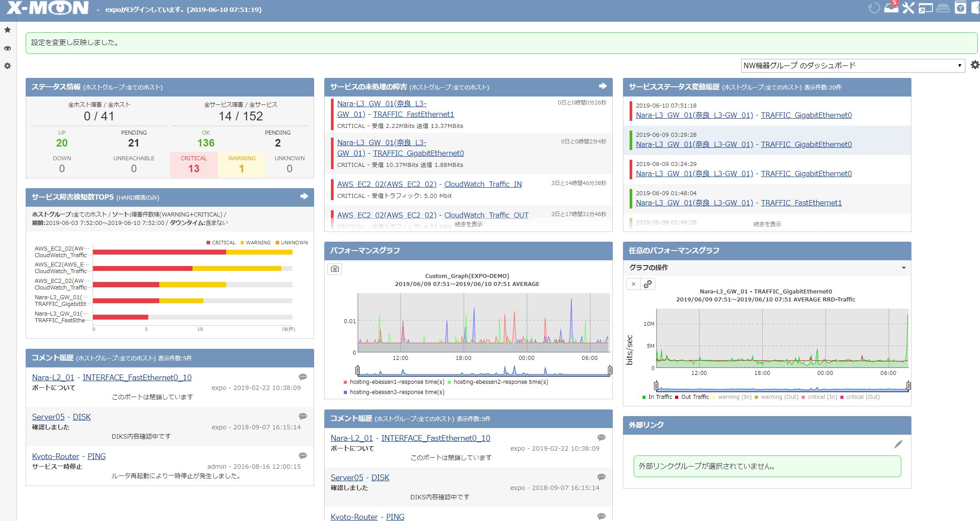The image size is (980, 521).
Task: Toggle CRITICAL legend in TOP5 chart
Action: [221, 243]
